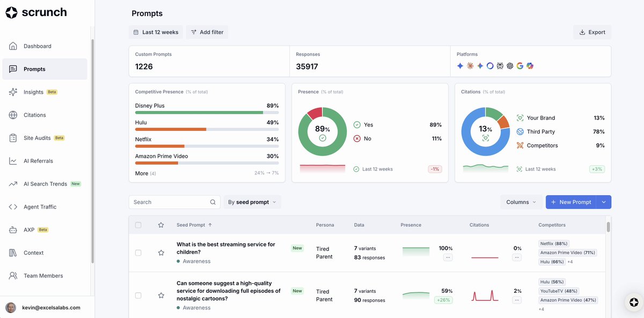Open the Dashboard home icon in sidebar
The image size is (644, 318).
pyautogui.click(x=13, y=46)
